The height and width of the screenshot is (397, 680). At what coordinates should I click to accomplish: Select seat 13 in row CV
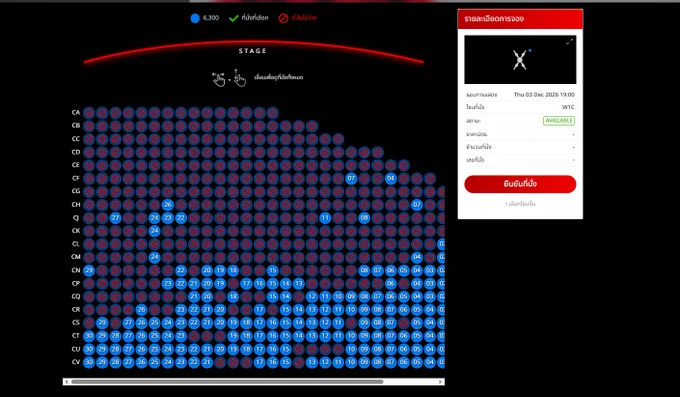[312, 362]
